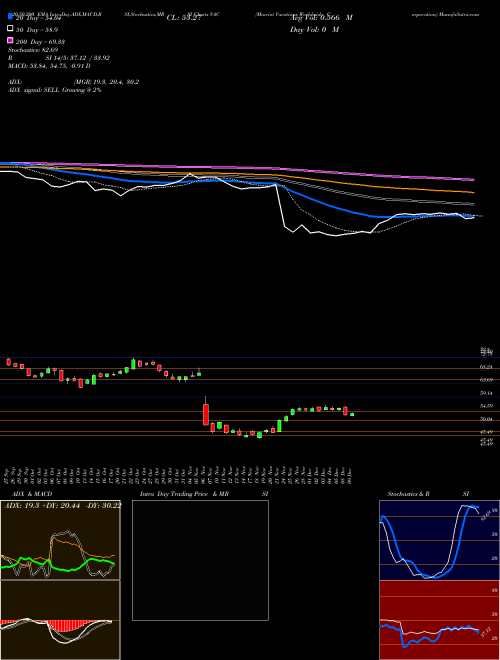Click the large red gap-down candlestick
The image size is (500, 660).
coord(206,414)
